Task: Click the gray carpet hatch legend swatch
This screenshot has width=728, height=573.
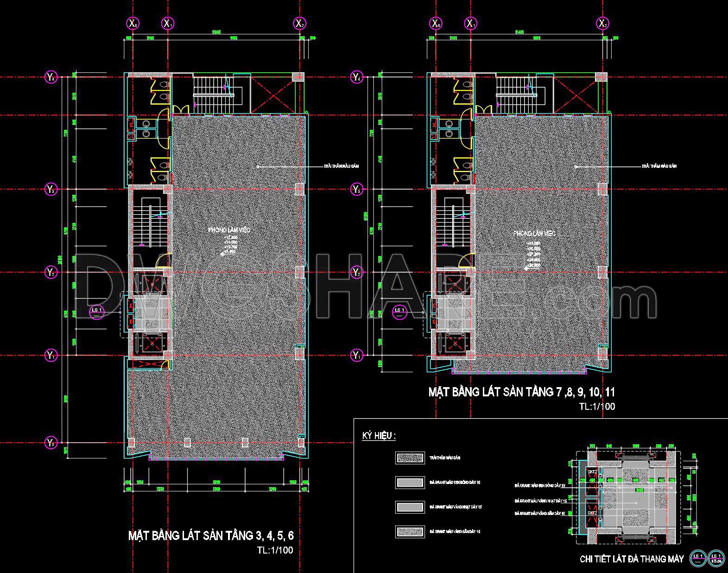Action: coord(410,458)
